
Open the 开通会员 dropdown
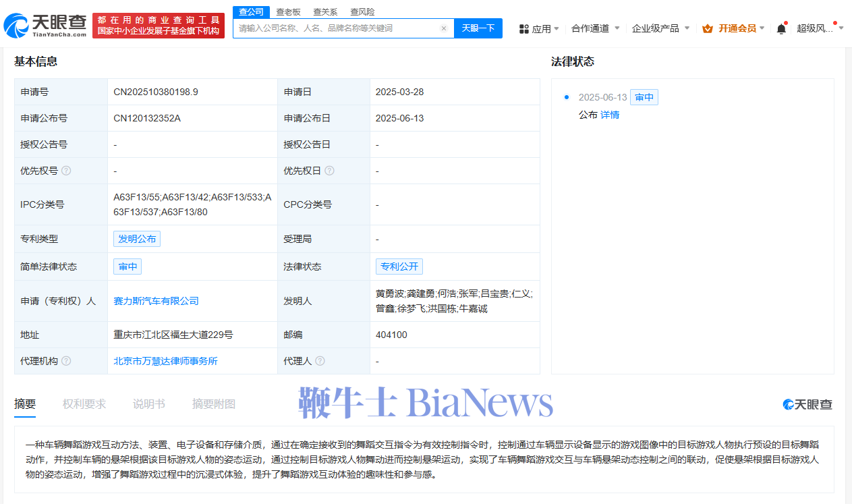[x=733, y=28]
